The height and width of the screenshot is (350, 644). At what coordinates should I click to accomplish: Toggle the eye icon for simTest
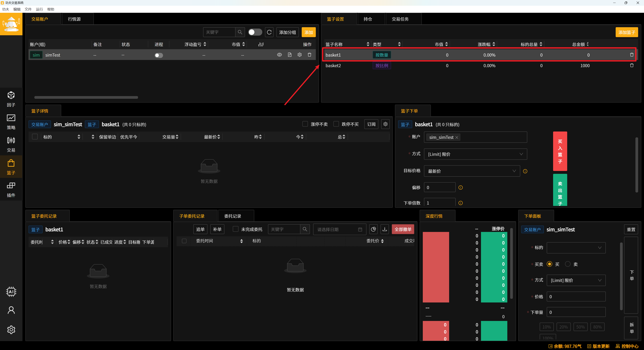pos(280,55)
